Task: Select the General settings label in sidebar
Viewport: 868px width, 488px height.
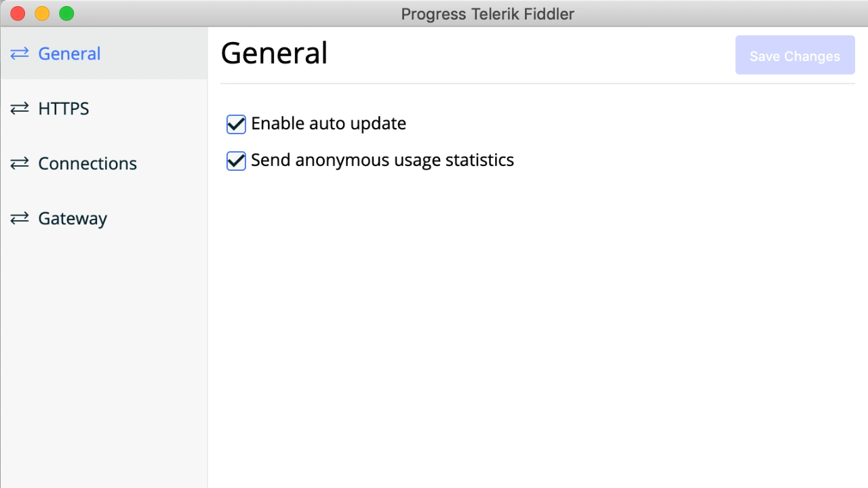Action: (69, 54)
